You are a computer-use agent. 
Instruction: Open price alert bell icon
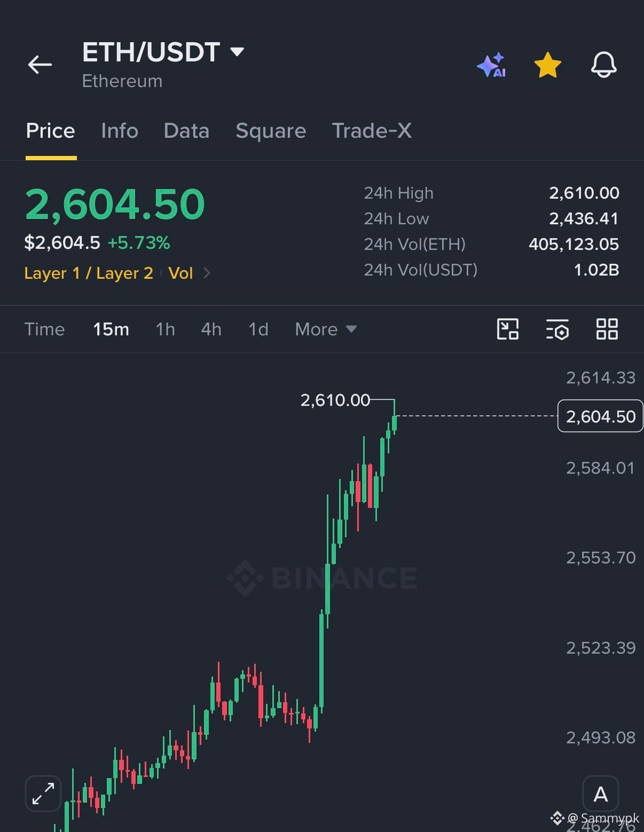point(604,65)
